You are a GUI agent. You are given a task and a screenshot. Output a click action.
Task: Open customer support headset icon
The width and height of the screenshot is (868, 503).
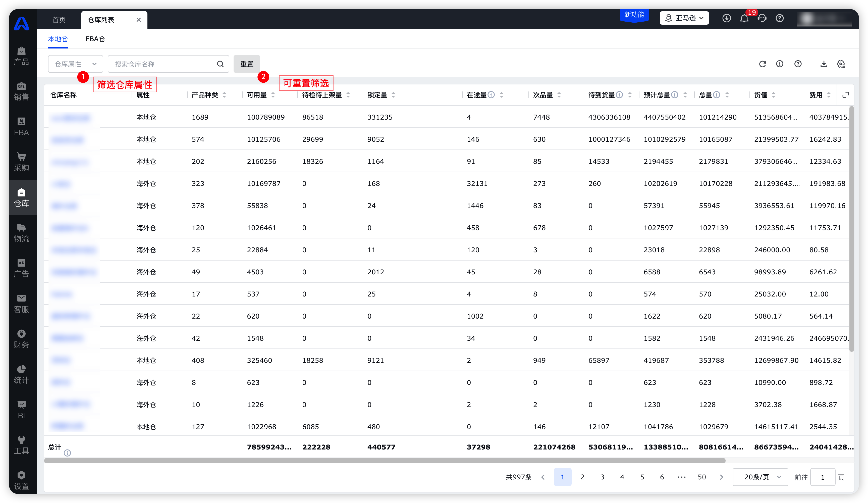762,18
